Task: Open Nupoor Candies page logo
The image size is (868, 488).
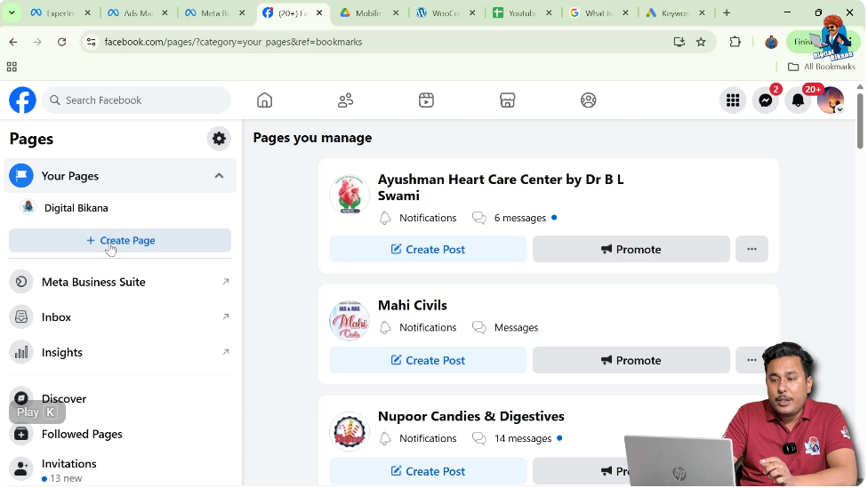Action: (x=350, y=432)
